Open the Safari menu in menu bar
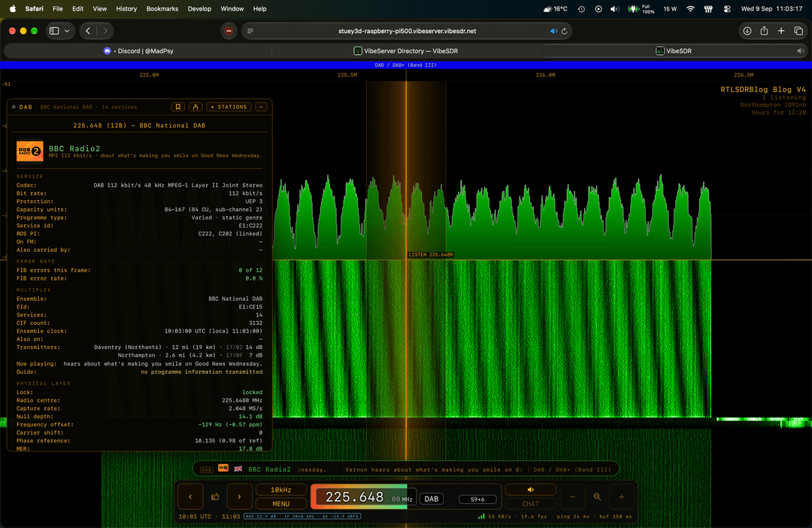812x528 pixels. pyautogui.click(x=35, y=9)
